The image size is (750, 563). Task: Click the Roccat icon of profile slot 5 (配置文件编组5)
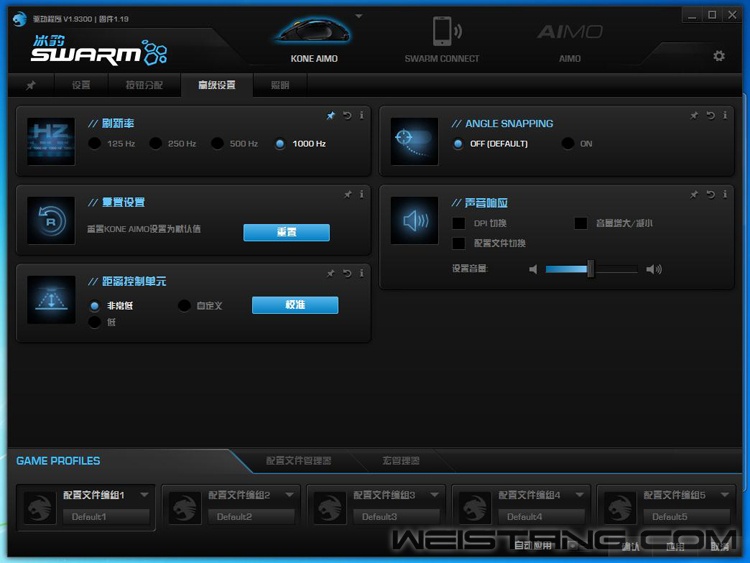coord(620,508)
